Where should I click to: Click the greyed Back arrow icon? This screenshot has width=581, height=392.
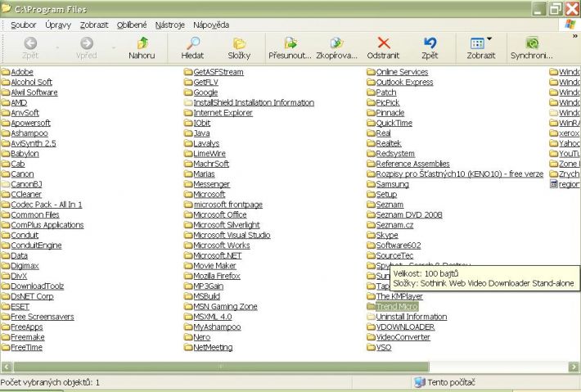[30, 43]
